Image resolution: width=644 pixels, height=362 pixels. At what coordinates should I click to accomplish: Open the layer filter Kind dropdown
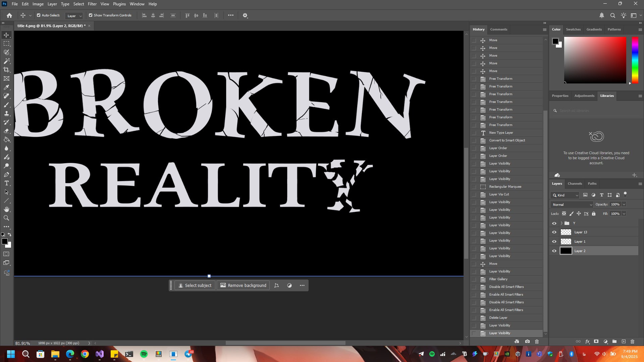click(565, 195)
